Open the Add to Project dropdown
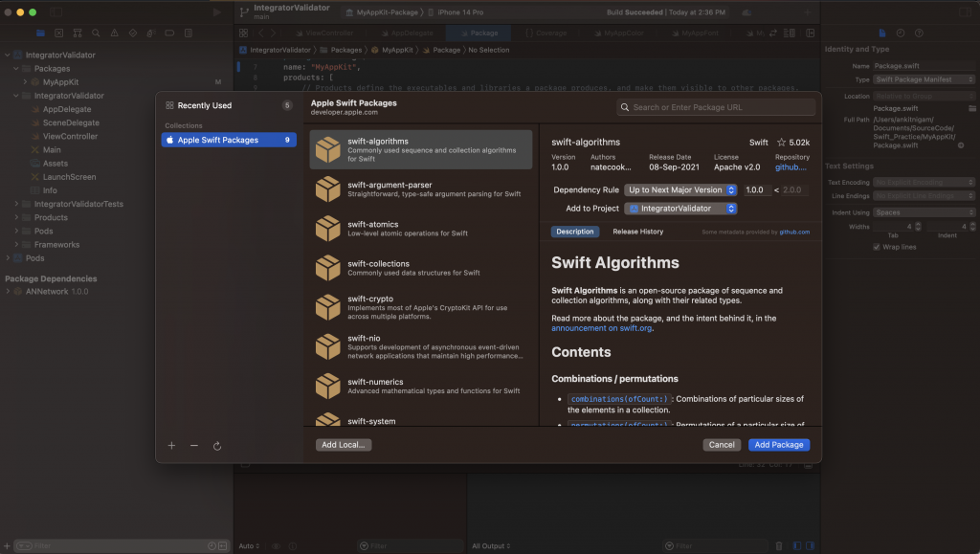This screenshot has width=980, height=554. (680, 209)
